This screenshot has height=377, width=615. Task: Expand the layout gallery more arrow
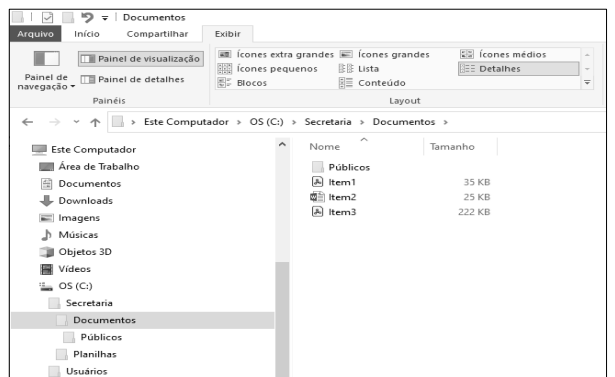click(x=587, y=82)
